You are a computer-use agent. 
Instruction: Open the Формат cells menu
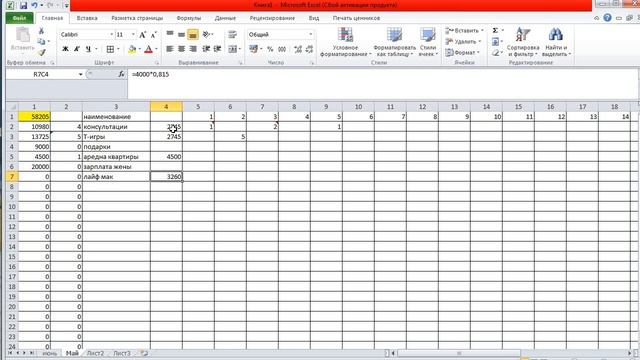(x=462, y=53)
